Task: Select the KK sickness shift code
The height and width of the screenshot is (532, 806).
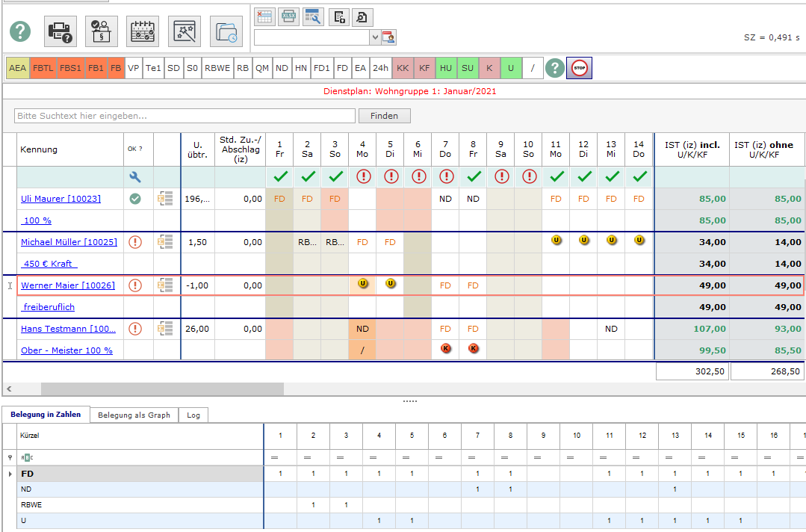Action: click(403, 68)
